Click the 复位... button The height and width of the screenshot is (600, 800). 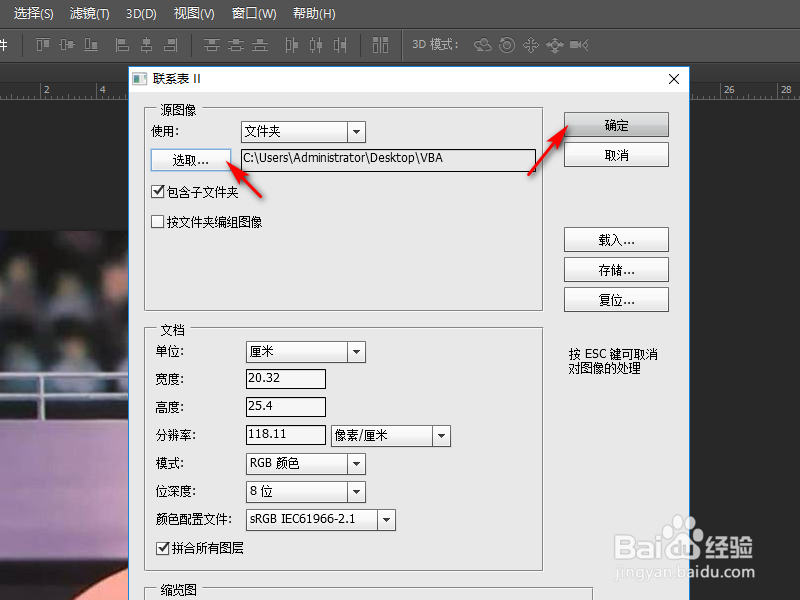point(616,299)
